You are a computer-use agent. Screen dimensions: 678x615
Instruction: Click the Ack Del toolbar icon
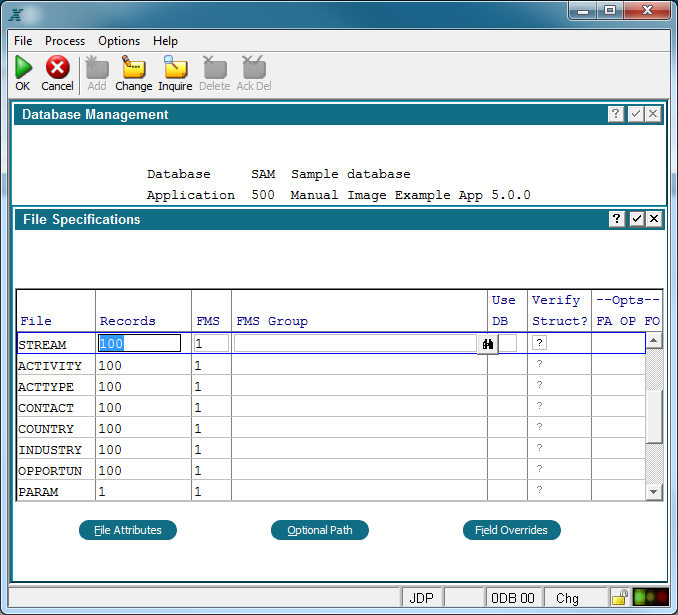[254, 67]
